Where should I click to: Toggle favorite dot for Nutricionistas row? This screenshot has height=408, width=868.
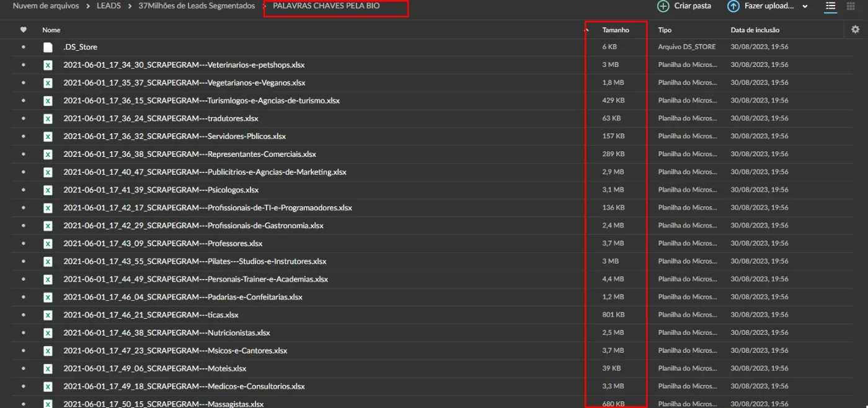click(24, 333)
